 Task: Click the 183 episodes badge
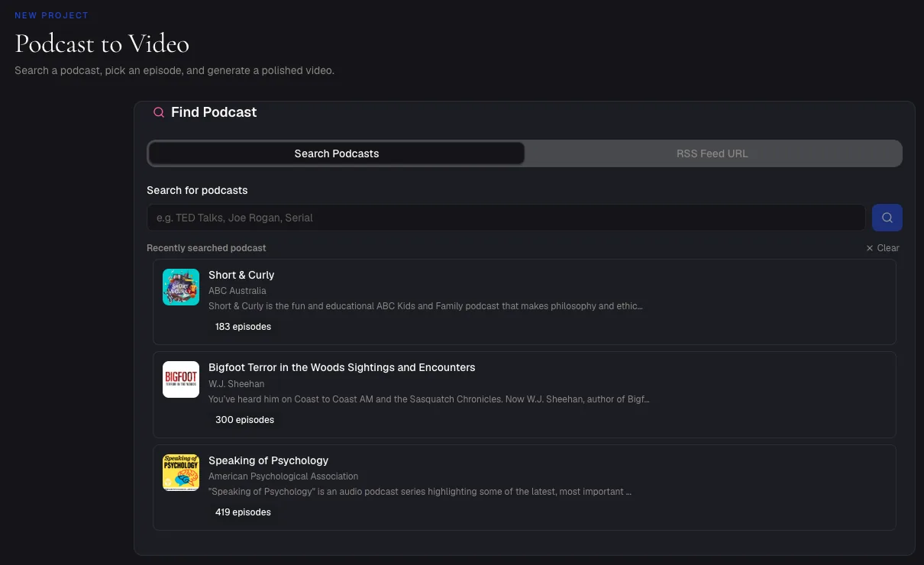pyautogui.click(x=243, y=327)
